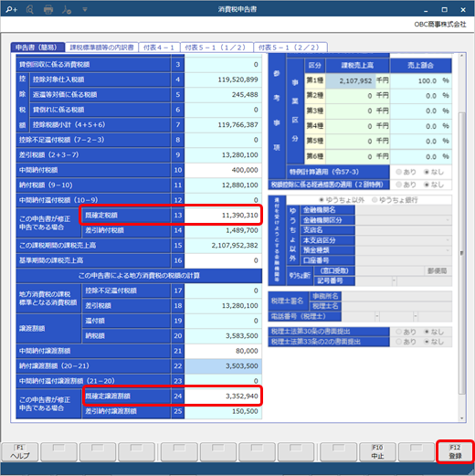
Task: Select あり for 2割特例 経過措置の適用
Action: coord(398,185)
